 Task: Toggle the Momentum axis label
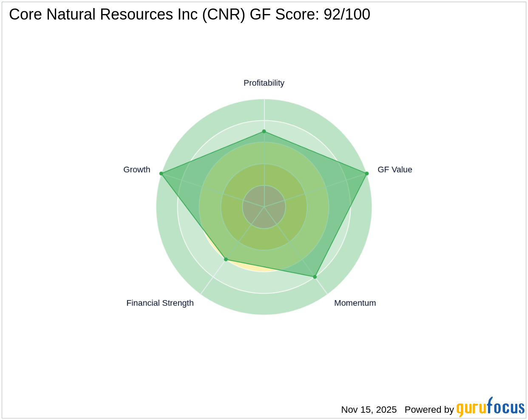355,303
